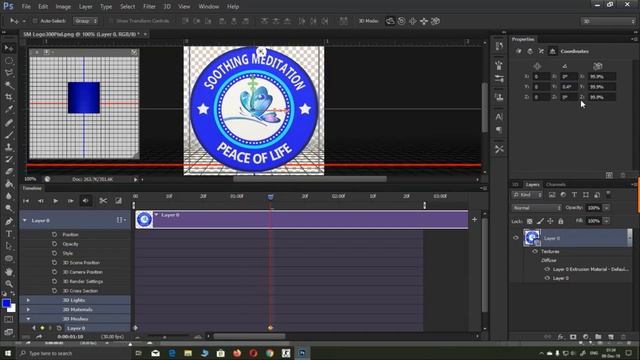Screen dimensions: 640x360
Task: Open the File menu
Action: [x=26, y=7]
